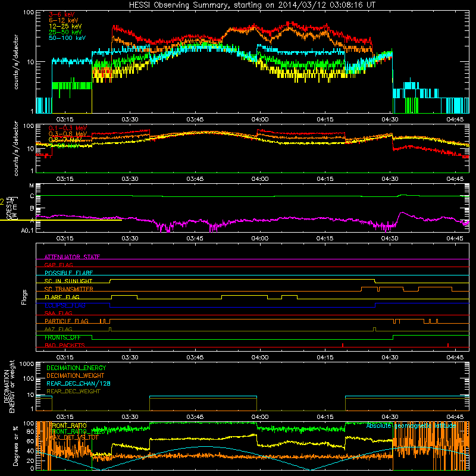This screenshot has width=476, height=476.
Task: Click the Absolute geomagnetic latitude label
Action: (411, 425)
